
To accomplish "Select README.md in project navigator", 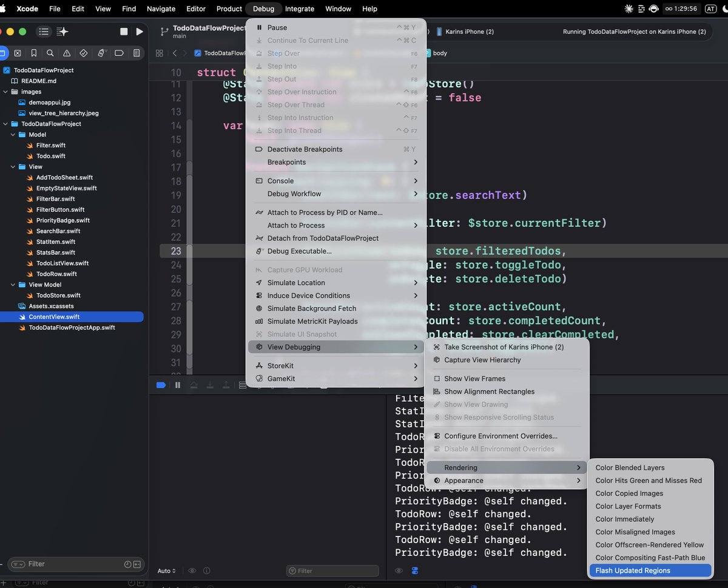I will pos(38,81).
